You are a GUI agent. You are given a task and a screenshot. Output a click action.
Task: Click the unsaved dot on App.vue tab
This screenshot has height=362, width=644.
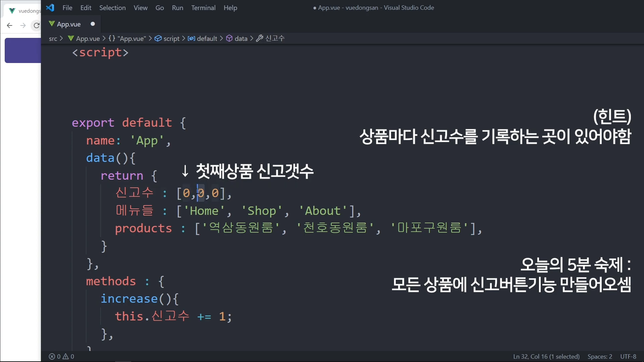tap(93, 24)
